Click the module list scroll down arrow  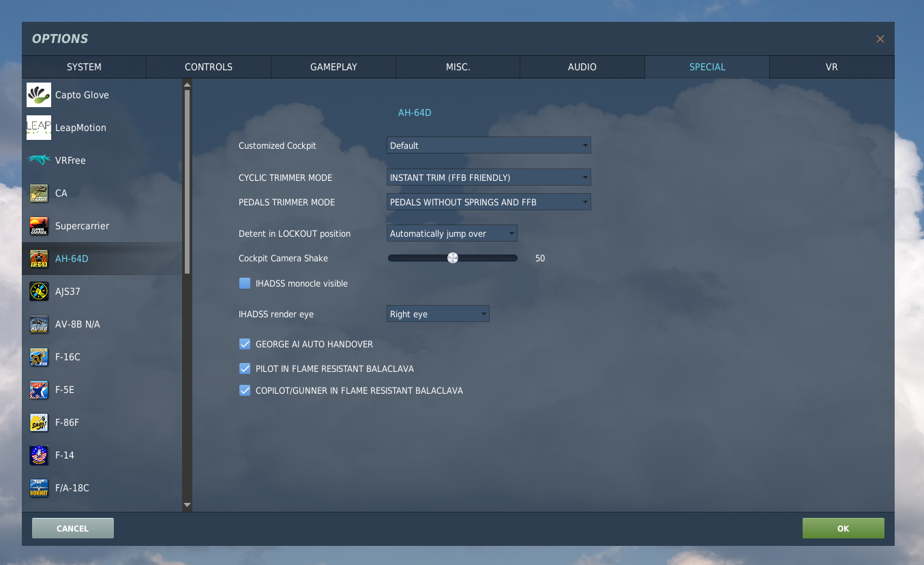click(188, 506)
